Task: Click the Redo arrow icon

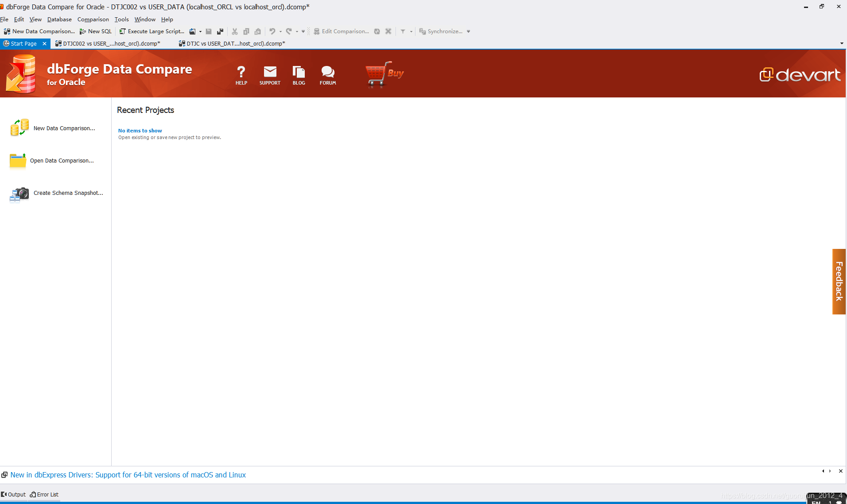Action: [289, 31]
